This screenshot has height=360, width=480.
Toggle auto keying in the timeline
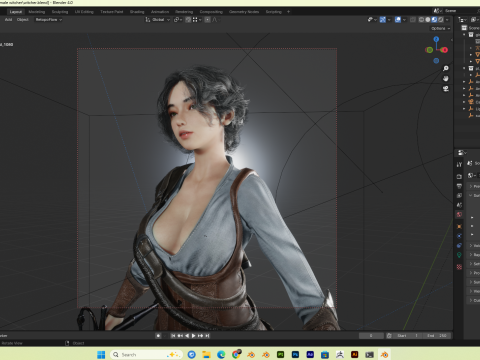tap(158, 336)
